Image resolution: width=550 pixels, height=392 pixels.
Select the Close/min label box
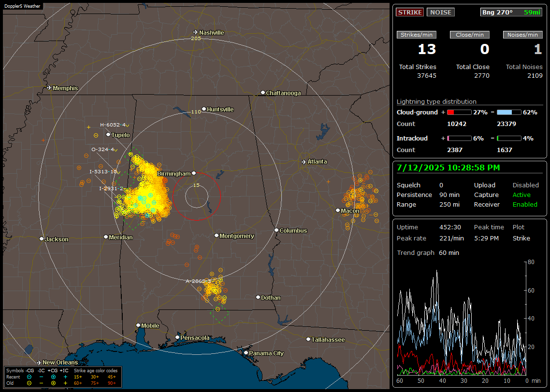(x=470, y=35)
